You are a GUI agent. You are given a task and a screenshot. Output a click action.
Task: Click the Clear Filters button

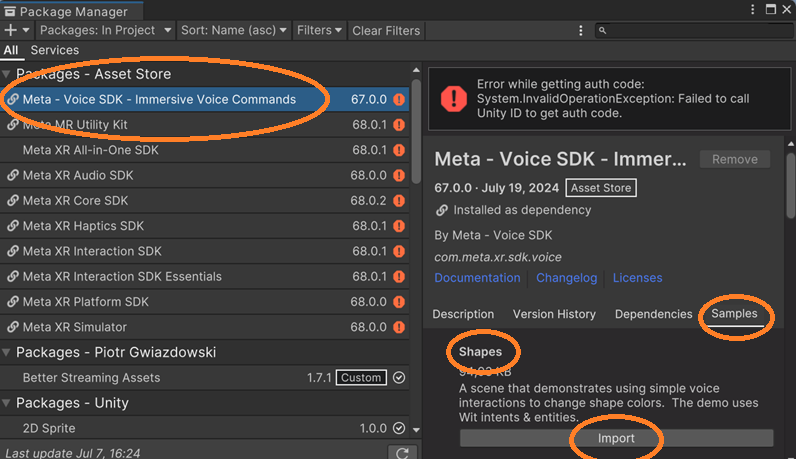tap(386, 30)
